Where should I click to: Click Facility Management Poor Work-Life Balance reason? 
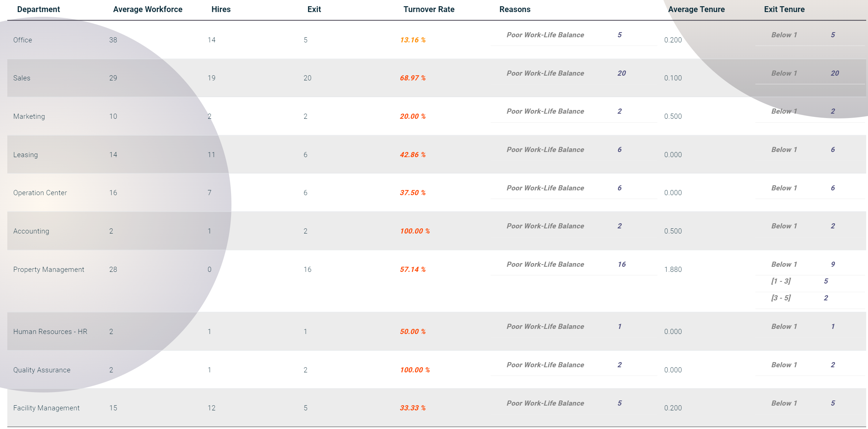pos(545,403)
